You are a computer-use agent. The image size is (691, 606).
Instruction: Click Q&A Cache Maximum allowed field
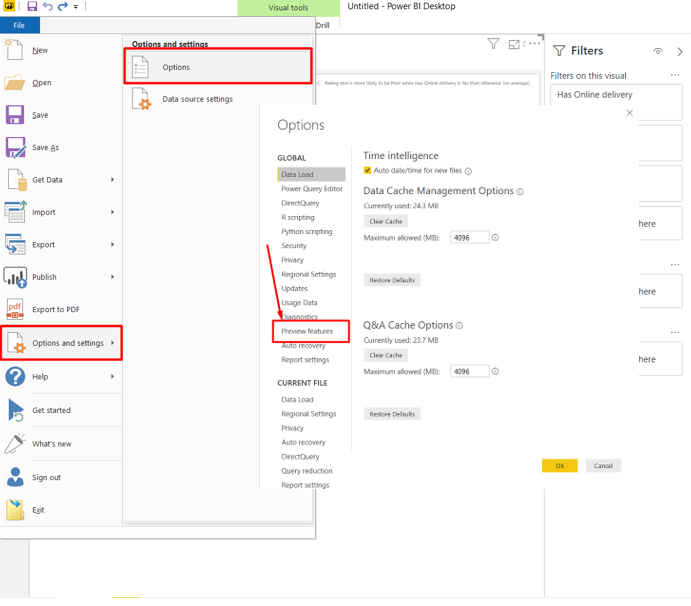tap(469, 372)
